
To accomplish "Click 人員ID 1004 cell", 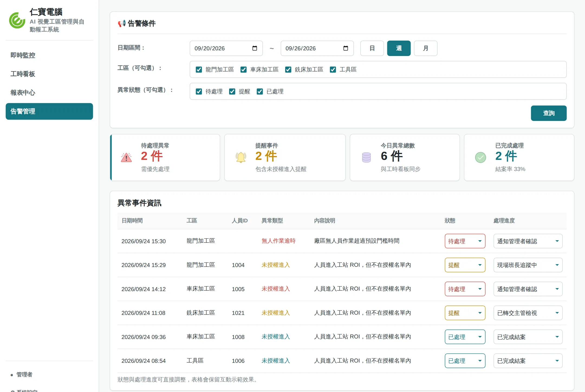I will [x=238, y=265].
